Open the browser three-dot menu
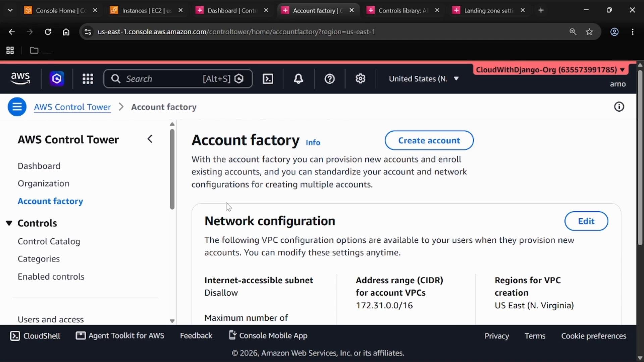This screenshot has width=644, height=362. pyautogui.click(x=633, y=32)
